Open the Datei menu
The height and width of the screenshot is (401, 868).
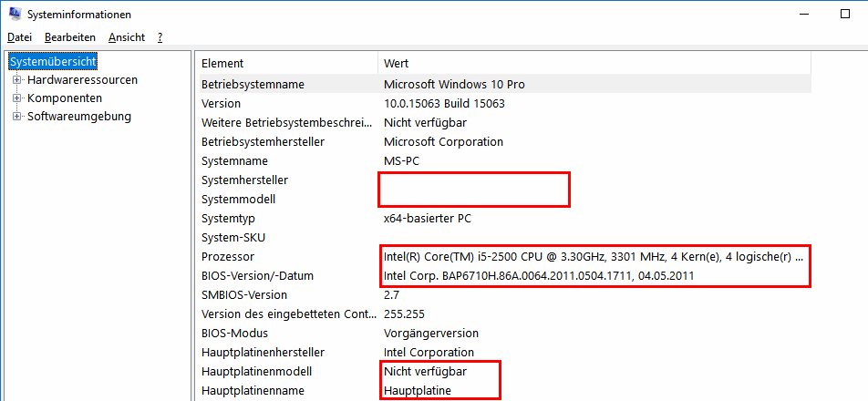[19, 37]
